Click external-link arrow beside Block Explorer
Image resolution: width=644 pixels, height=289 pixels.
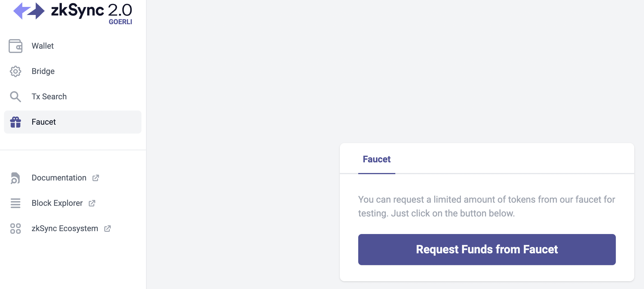[92, 203]
